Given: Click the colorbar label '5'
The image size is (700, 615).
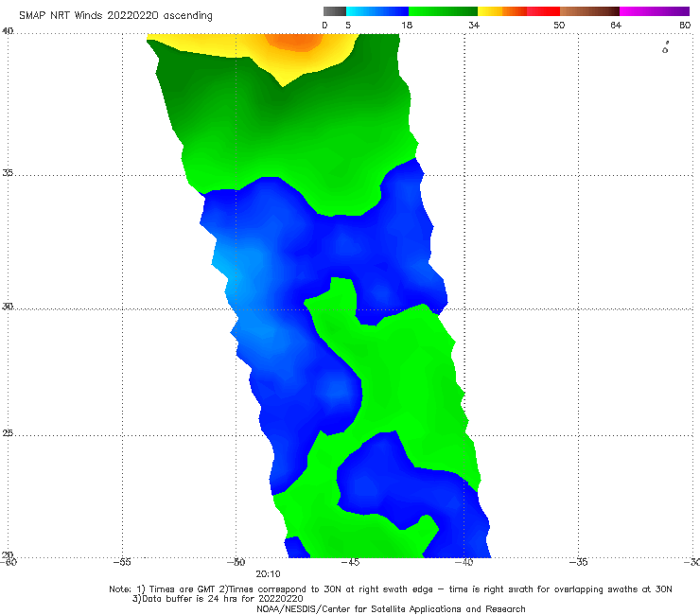Looking at the screenshot, I should coord(348,25).
